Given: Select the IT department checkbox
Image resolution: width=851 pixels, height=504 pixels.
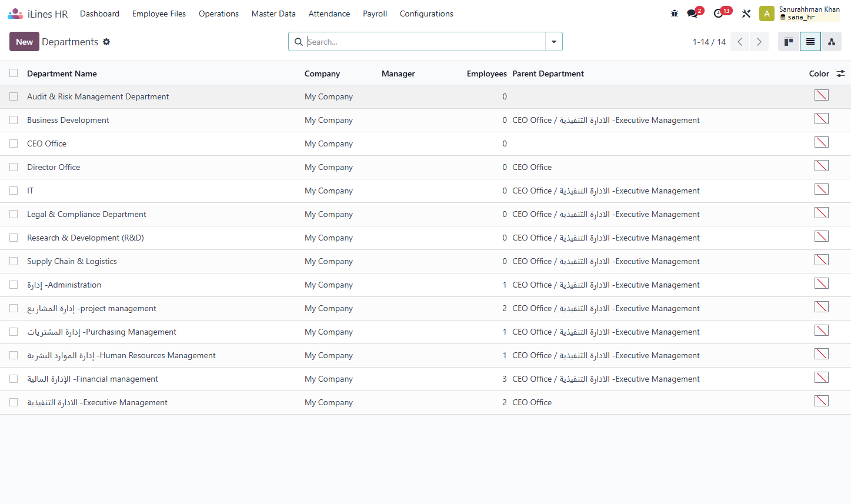Looking at the screenshot, I should coord(14,191).
